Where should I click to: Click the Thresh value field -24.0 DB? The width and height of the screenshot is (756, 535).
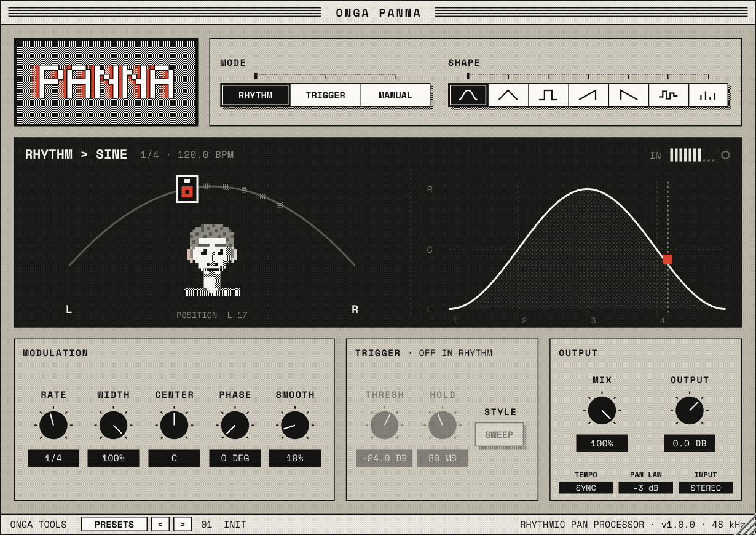(x=385, y=458)
